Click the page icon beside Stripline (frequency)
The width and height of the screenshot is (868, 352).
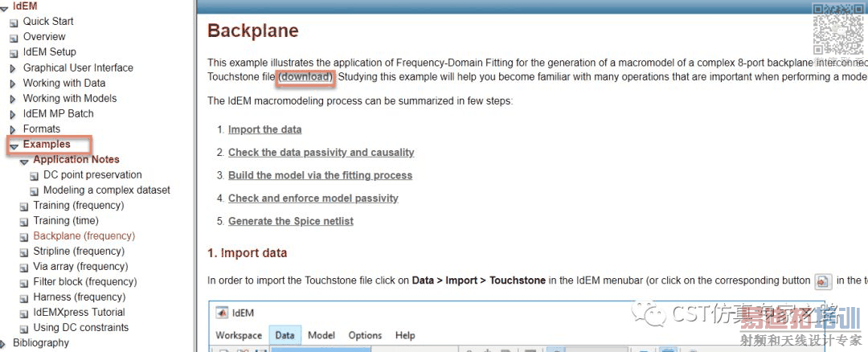24,252
